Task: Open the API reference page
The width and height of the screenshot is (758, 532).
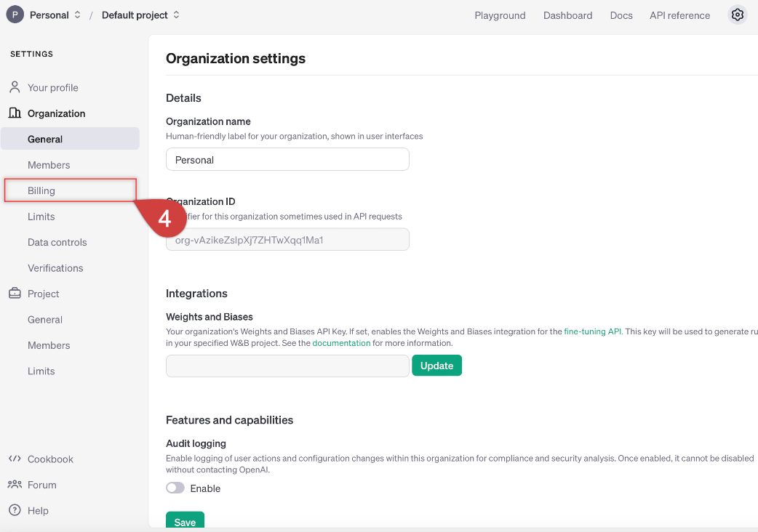Action: pyautogui.click(x=679, y=15)
